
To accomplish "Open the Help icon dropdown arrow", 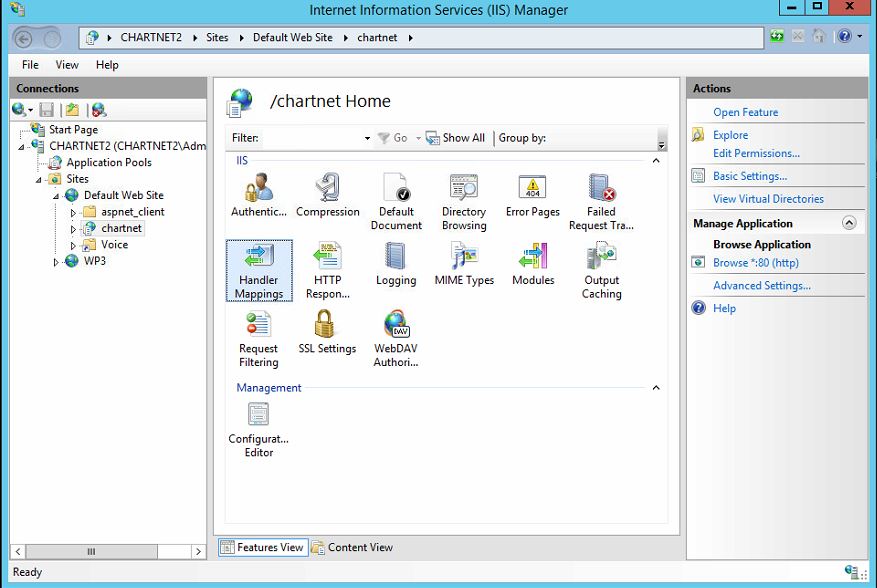I will coord(860,36).
